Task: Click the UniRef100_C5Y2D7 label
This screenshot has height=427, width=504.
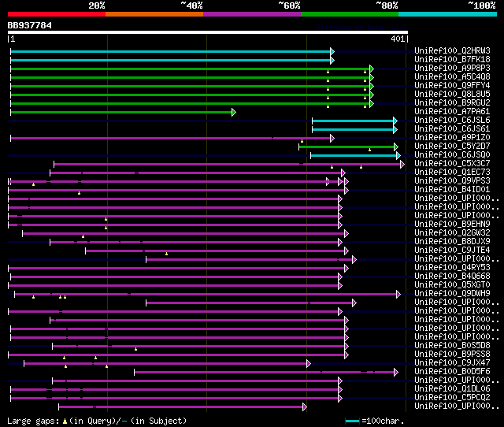Action: (452, 147)
